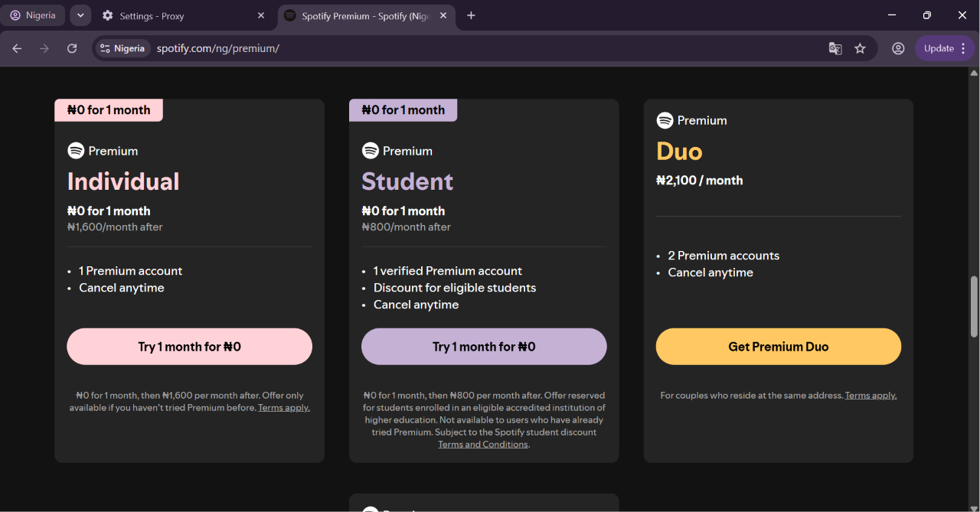The height and width of the screenshot is (512, 980).
Task: Click the address bar URL
Action: (218, 48)
